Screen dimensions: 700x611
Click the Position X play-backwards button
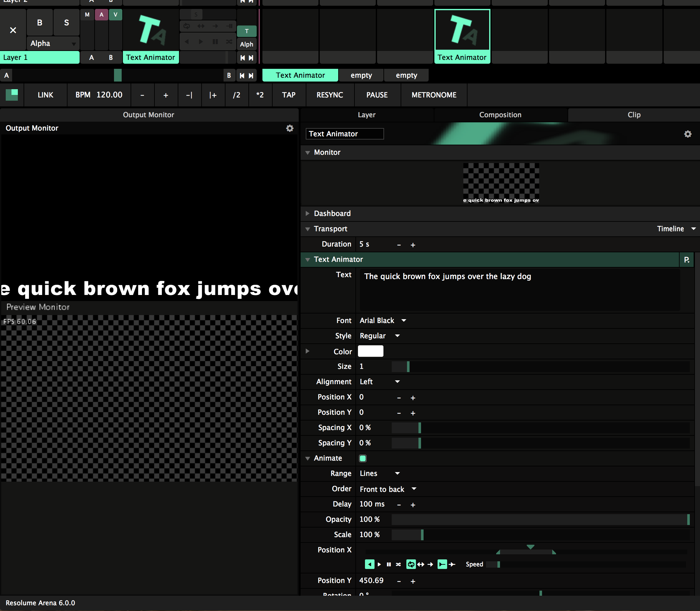(369, 564)
